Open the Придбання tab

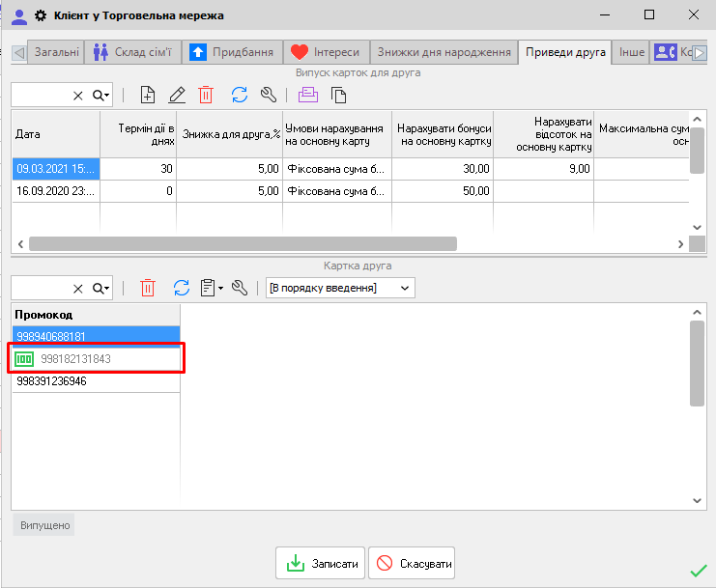[232, 52]
